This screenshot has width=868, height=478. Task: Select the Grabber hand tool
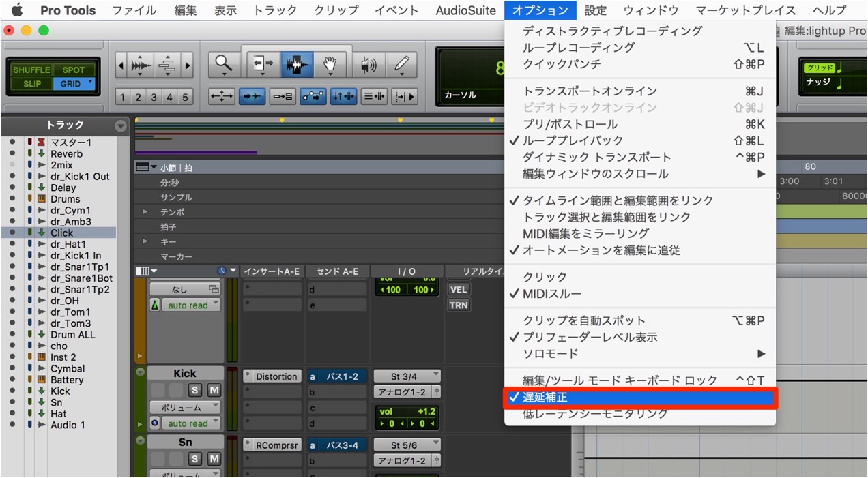330,64
